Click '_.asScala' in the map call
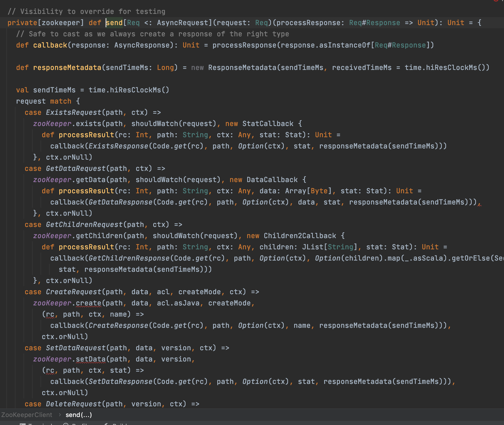This screenshot has width=504, height=425. click(424, 258)
